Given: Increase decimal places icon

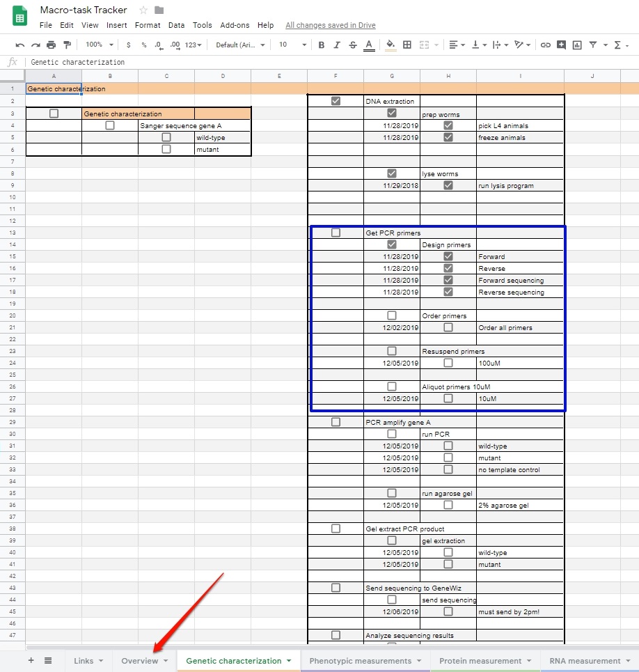Looking at the screenshot, I should (175, 45).
